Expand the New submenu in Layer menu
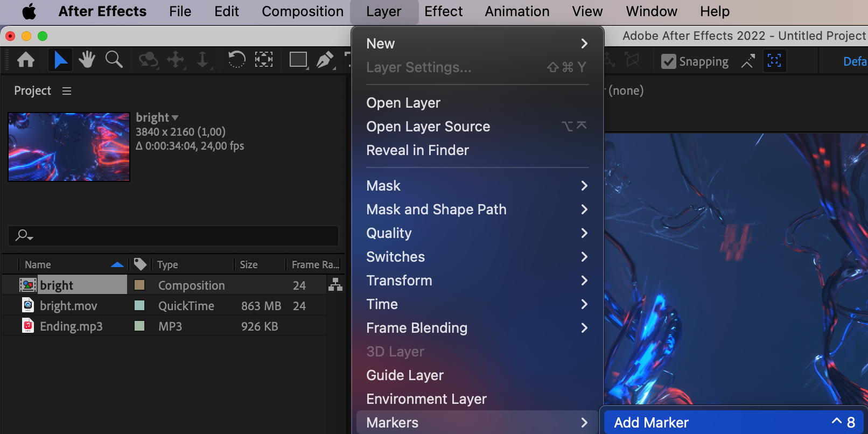The width and height of the screenshot is (868, 434). pyautogui.click(x=477, y=44)
